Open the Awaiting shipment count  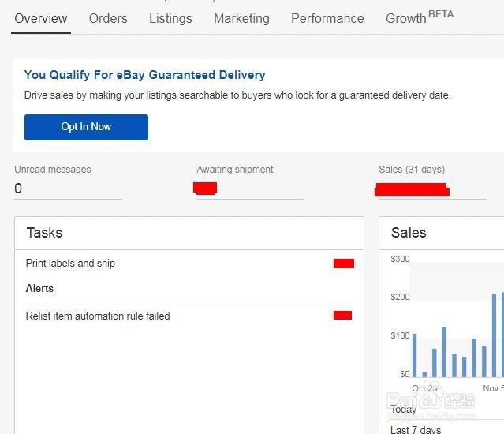[x=205, y=188]
